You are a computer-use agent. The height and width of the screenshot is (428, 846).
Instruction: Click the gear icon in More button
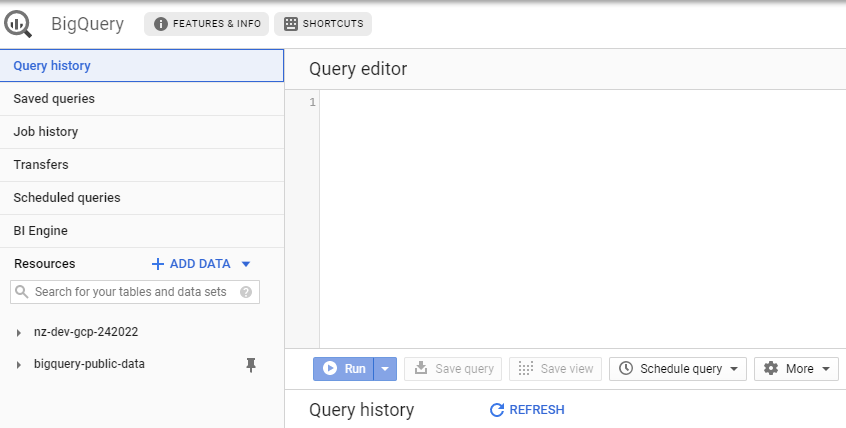[x=771, y=368]
